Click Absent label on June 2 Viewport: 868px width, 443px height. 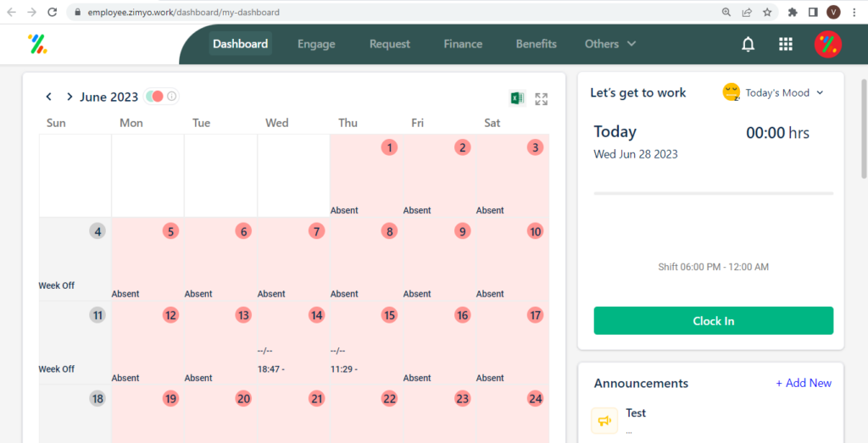[x=417, y=210]
